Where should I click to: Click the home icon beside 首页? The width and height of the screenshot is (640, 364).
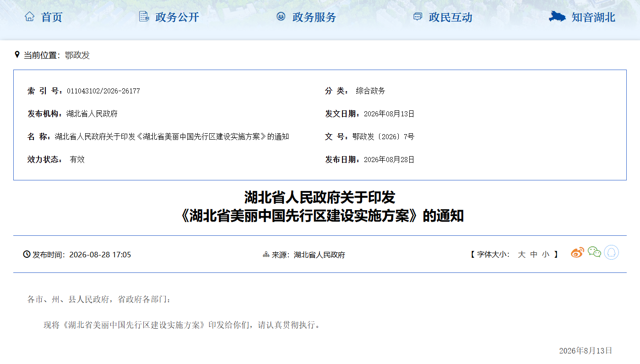(29, 17)
